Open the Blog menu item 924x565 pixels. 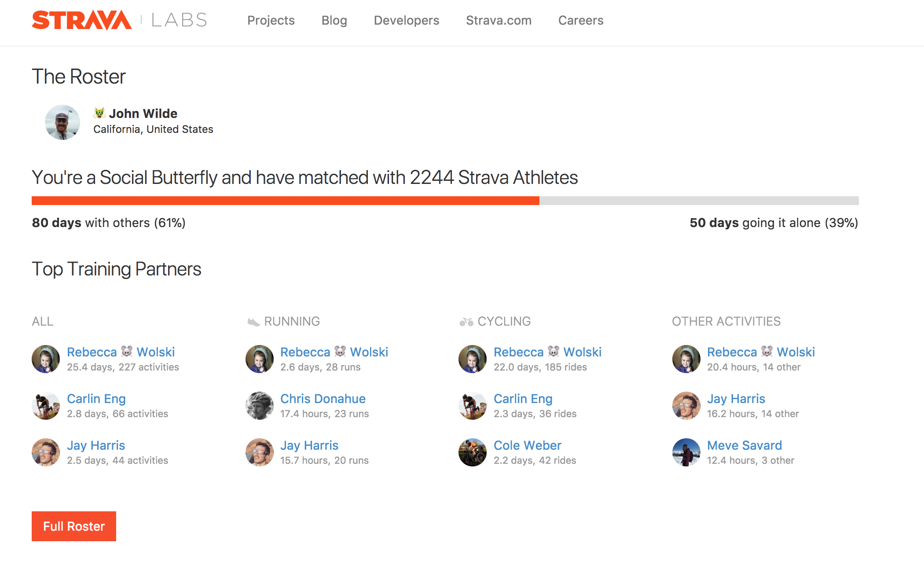tap(334, 20)
